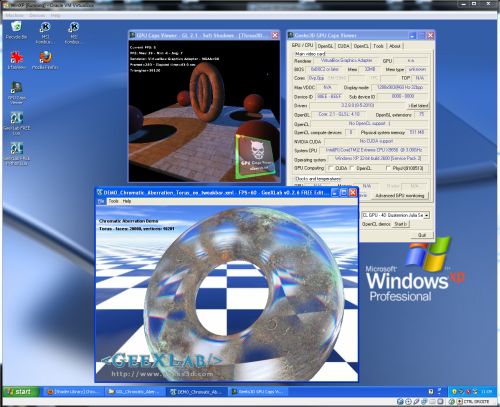The image size is (500, 407).
Task: Click the Get latest driver button
Action: click(418, 105)
